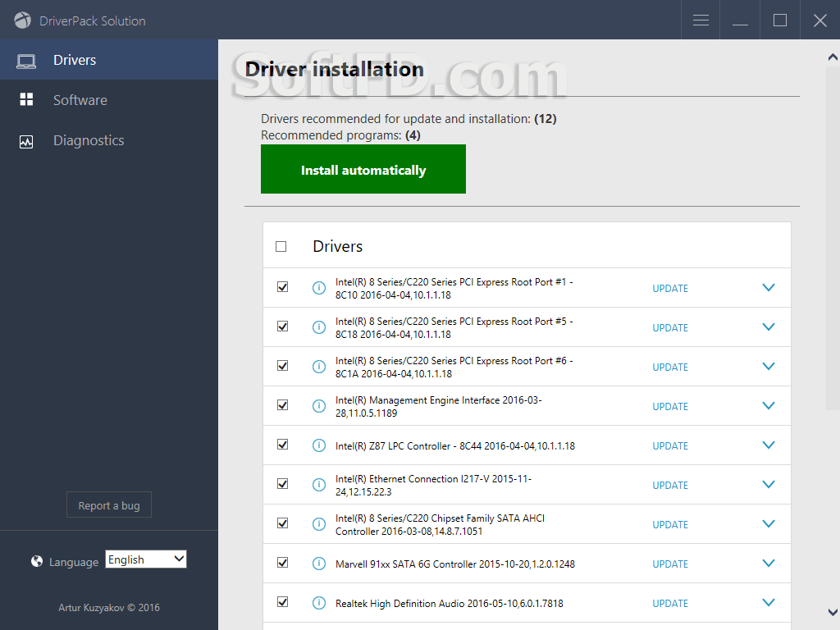This screenshot has width=840, height=630.
Task: Click UPDATE for SATA AHCI Controller
Action: click(670, 524)
